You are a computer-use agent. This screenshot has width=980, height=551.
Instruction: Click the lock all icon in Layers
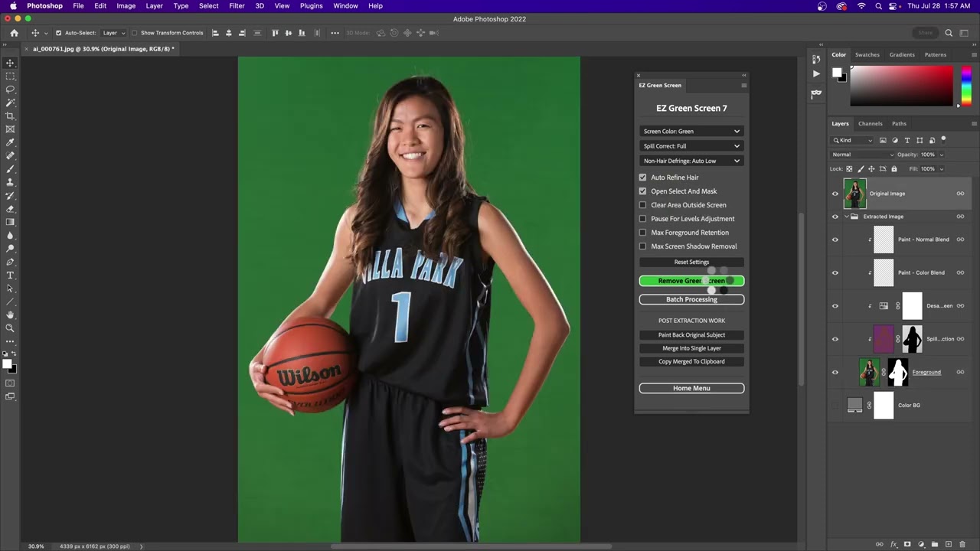pyautogui.click(x=893, y=168)
